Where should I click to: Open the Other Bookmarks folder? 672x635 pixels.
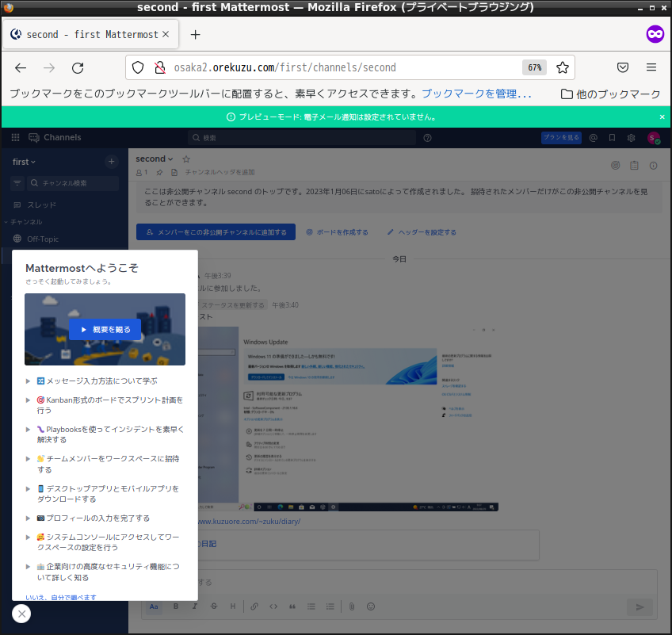(x=611, y=94)
